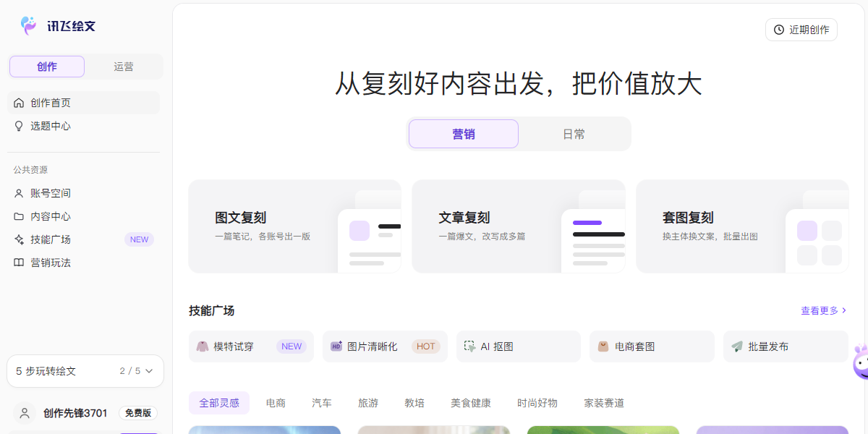Select the 日常 toggle option

click(574, 134)
